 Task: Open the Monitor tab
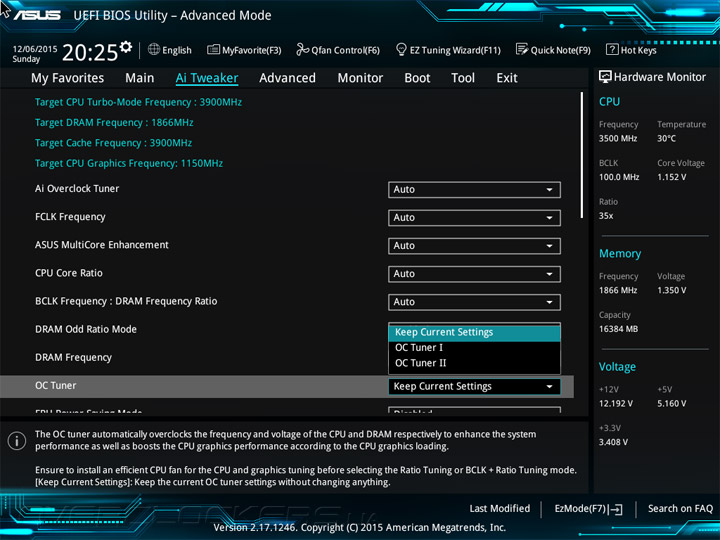360,78
